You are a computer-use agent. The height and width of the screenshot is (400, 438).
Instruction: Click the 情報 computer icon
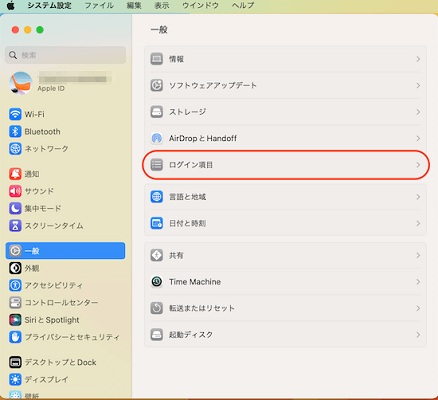point(157,59)
